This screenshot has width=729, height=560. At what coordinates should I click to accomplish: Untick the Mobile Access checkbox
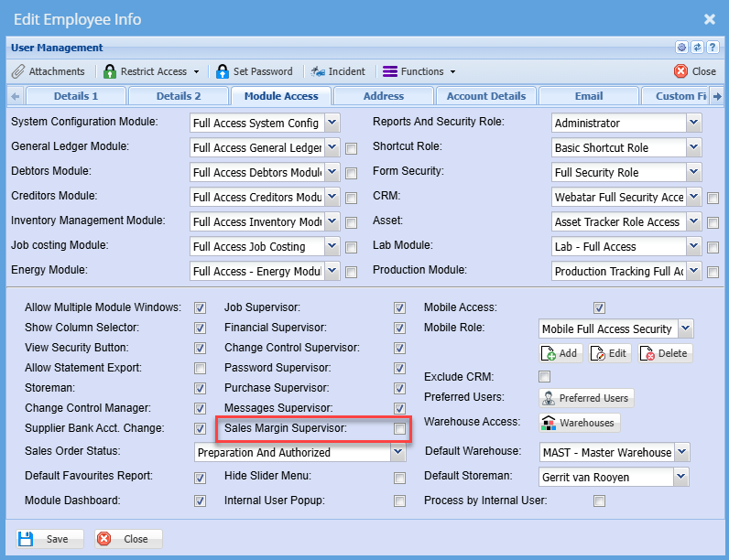599,308
